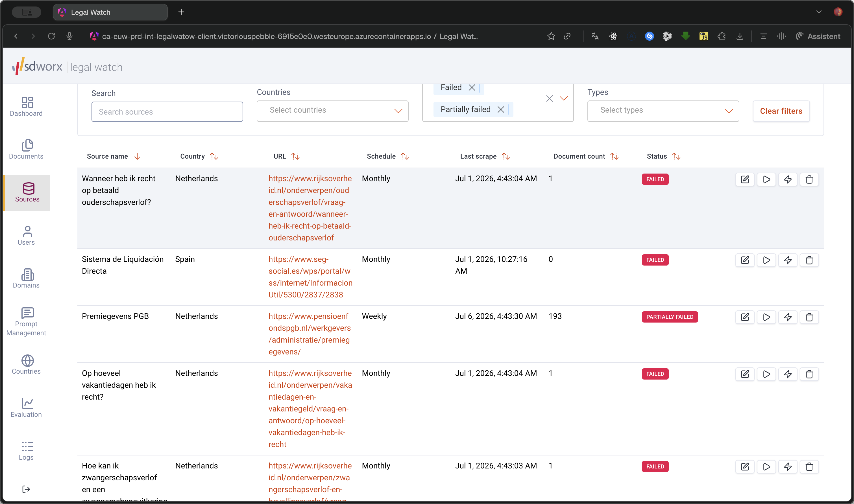Open the Prompt Management section
854x504 pixels.
pos(26,322)
